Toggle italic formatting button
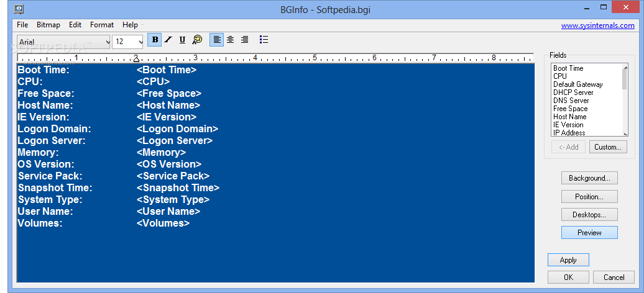644x293 pixels. pos(168,40)
